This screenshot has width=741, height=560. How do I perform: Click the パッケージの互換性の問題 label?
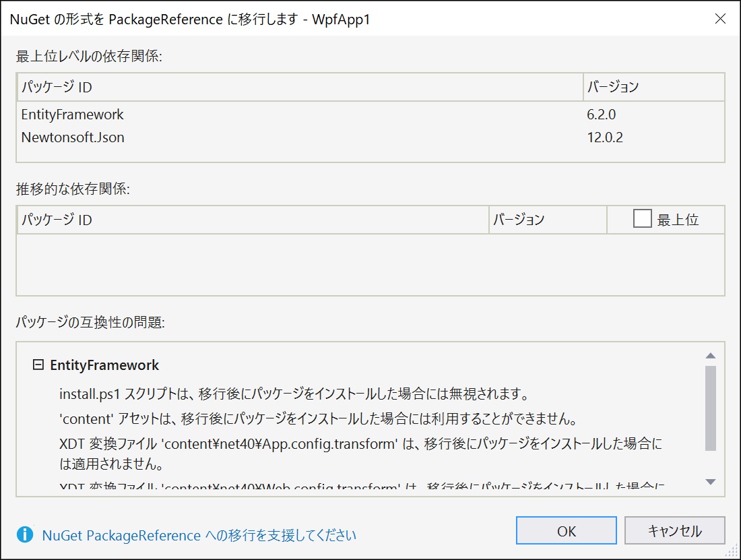tap(90, 322)
